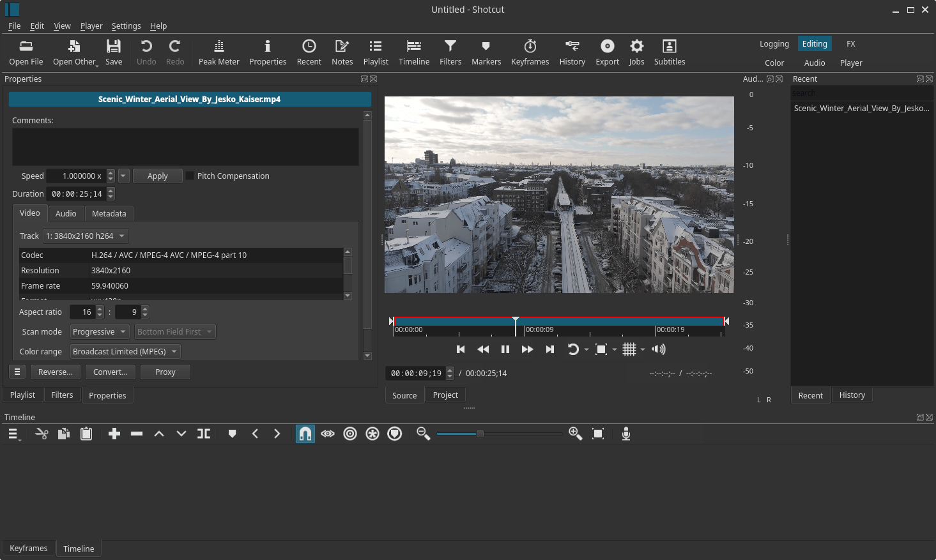The width and height of the screenshot is (936, 560).
Task: Open Proxy settings
Action: point(165,372)
